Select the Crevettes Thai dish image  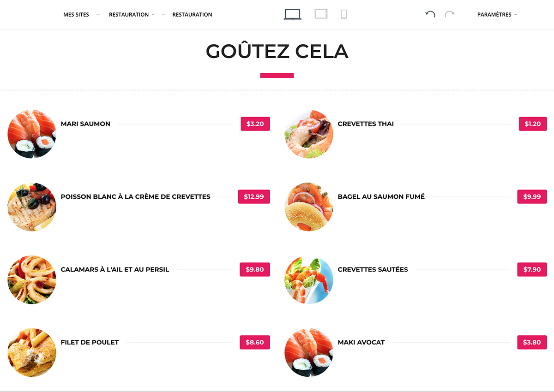pos(309,134)
